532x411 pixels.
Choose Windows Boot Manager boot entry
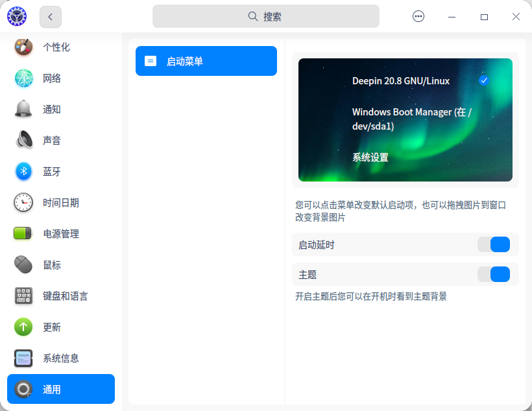pos(411,119)
